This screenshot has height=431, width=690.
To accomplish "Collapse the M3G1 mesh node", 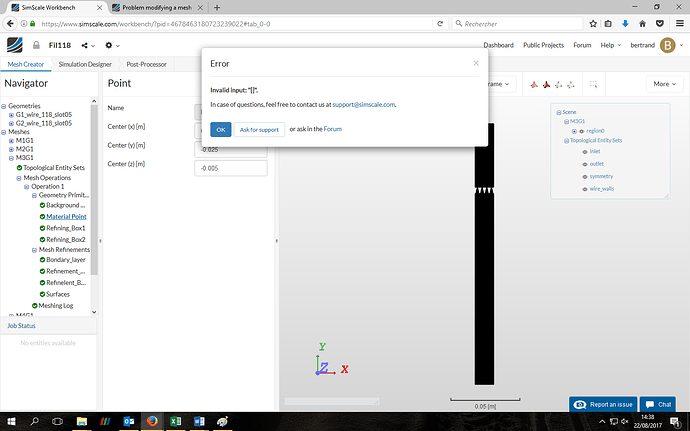I will click(11, 158).
